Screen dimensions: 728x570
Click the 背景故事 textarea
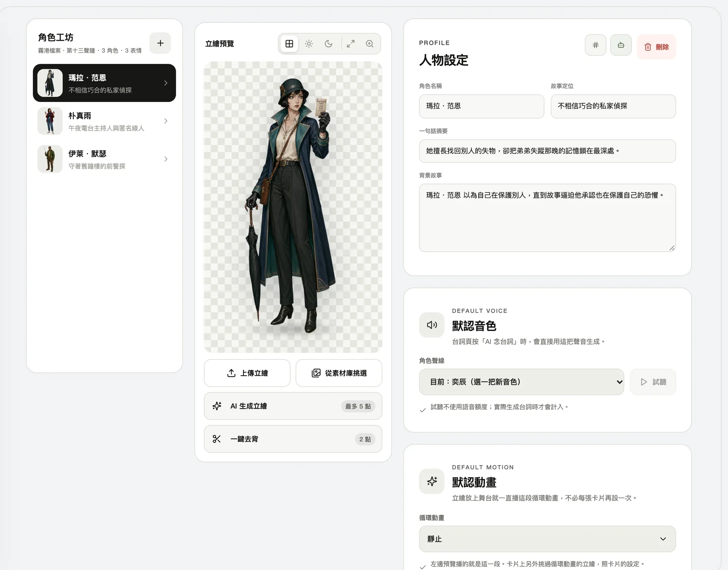click(x=547, y=218)
